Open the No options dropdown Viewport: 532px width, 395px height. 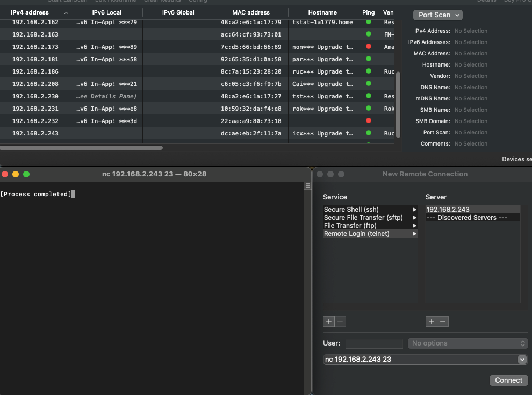(468, 343)
